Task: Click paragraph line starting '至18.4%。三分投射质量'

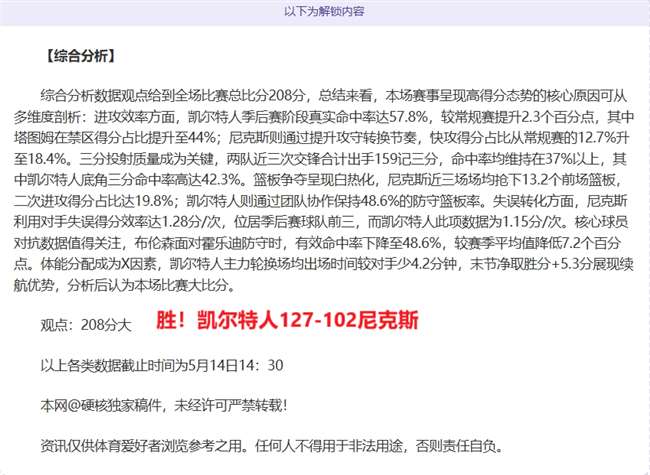Action: [x=320, y=159]
